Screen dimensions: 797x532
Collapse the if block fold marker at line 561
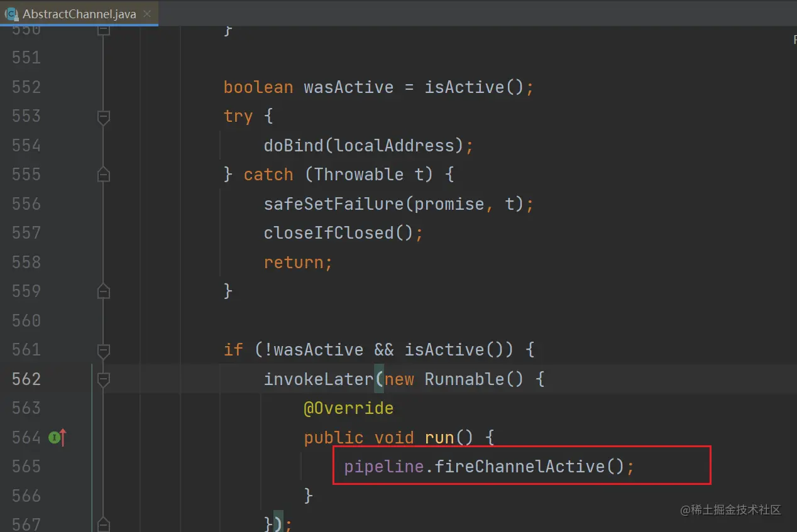click(x=104, y=350)
